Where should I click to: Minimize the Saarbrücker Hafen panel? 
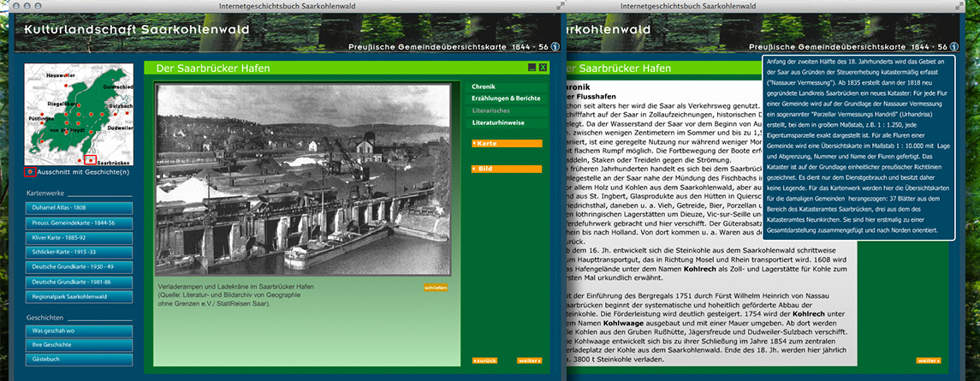[x=532, y=67]
